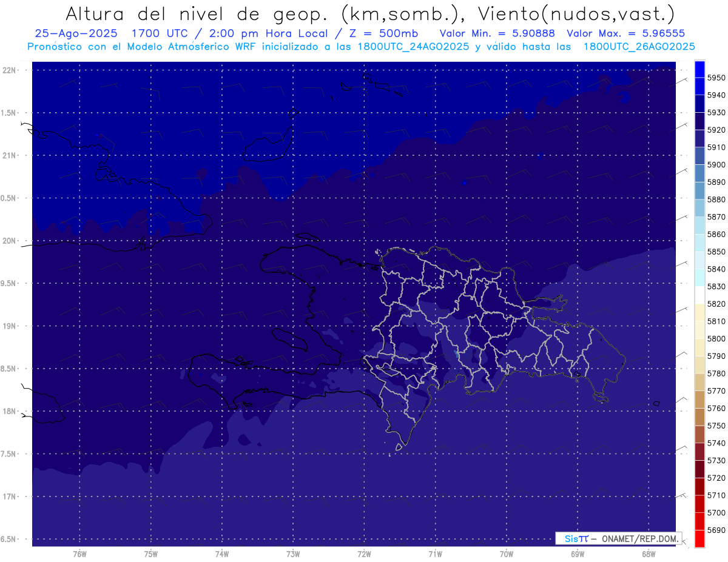Click the '76W' longitude axis label

(x=79, y=554)
